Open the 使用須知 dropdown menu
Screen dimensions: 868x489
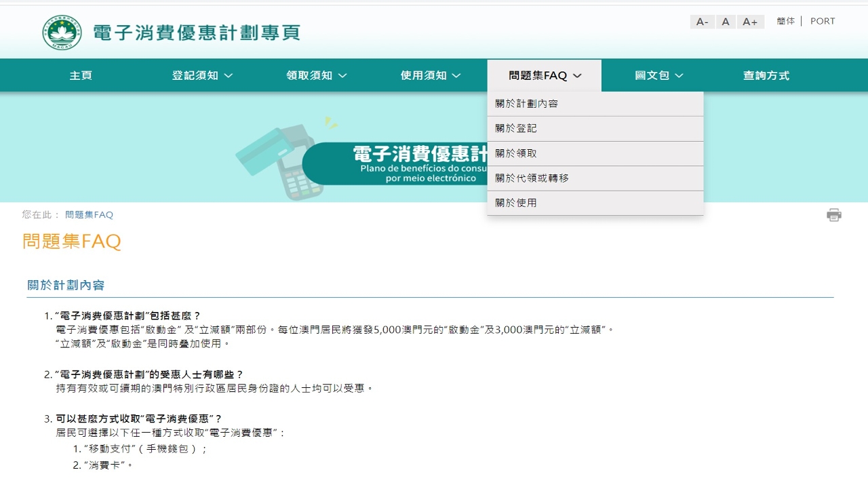click(x=431, y=75)
